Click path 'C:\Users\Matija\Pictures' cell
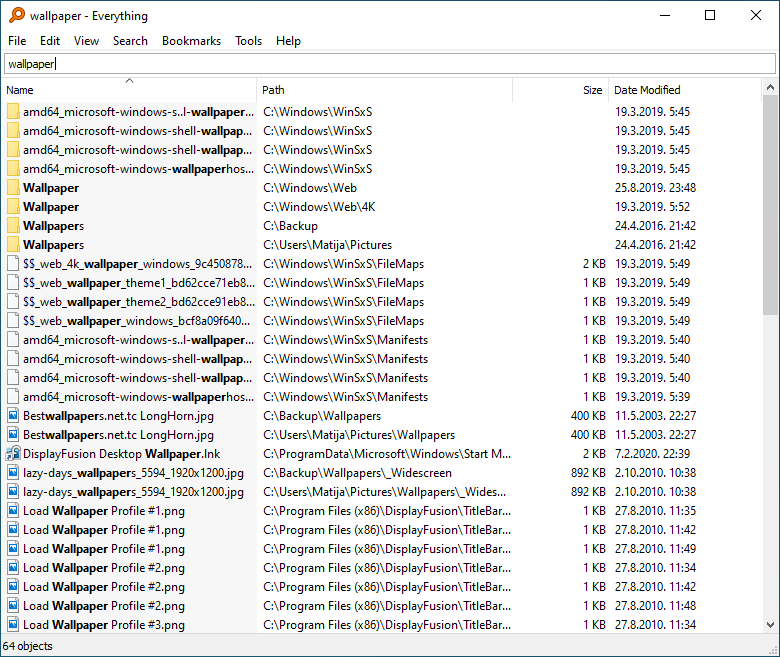The height and width of the screenshot is (657, 780). [x=327, y=245]
